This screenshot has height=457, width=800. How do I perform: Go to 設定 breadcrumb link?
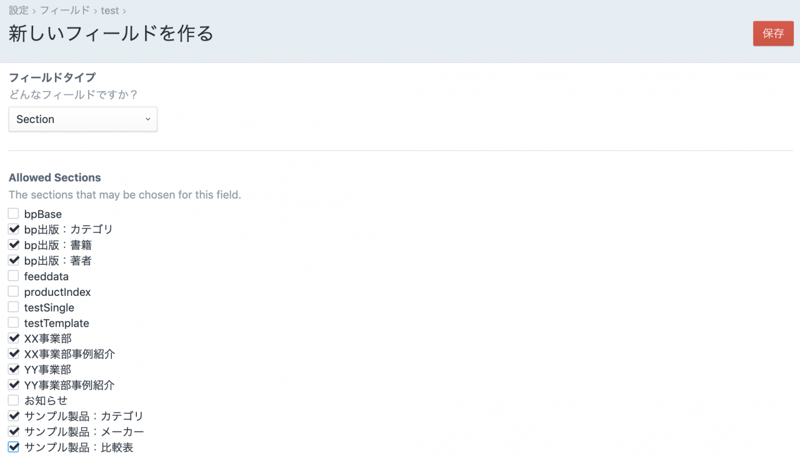pyautogui.click(x=18, y=10)
